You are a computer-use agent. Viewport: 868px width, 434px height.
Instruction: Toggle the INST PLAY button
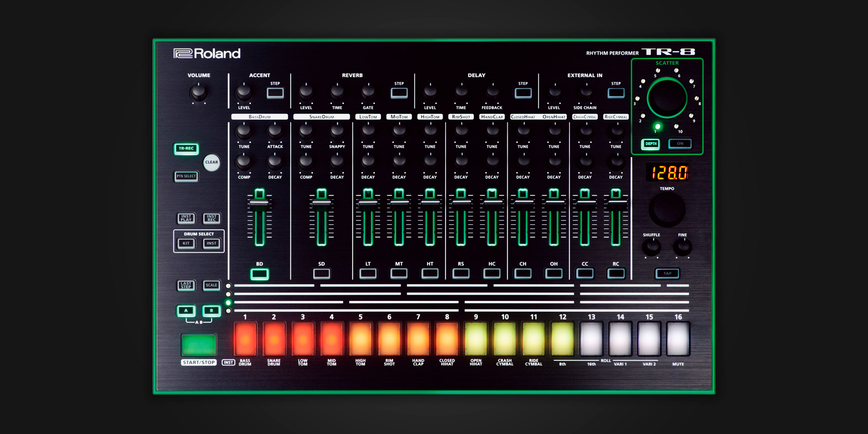(186, 218)
